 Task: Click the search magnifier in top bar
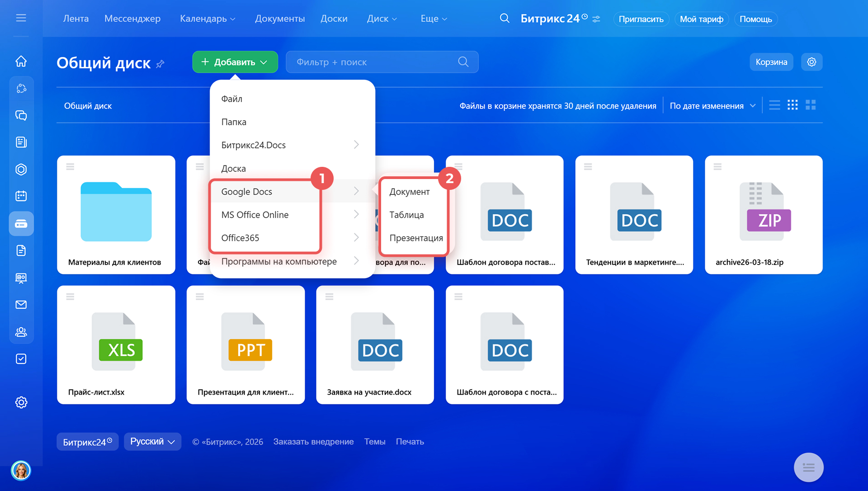click(505, 19)
